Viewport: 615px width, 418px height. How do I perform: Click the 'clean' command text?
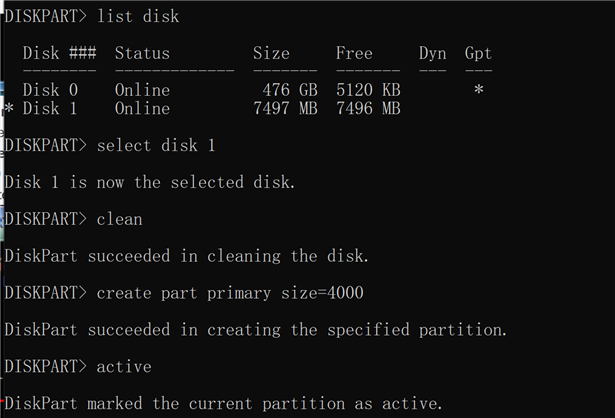[x=119, y=219]
